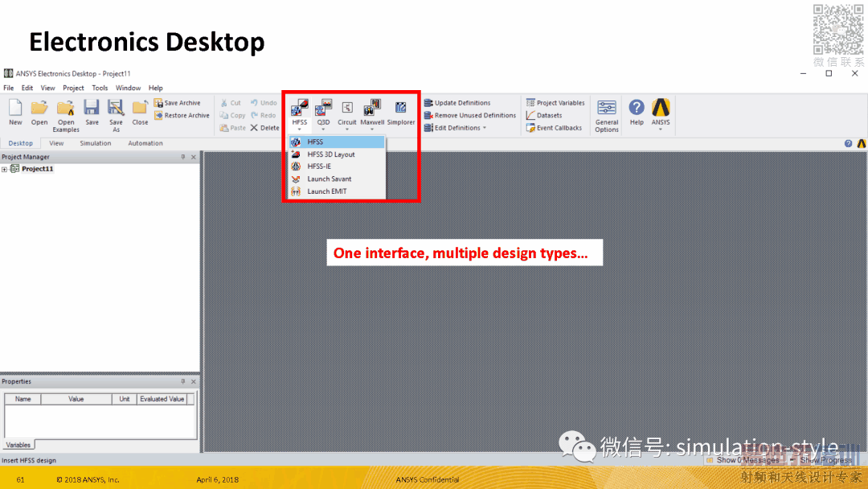Click the Variables tab in Properties
Viewport: 868px width, 489px height.
pyautogui.click(x=18, y=445)
